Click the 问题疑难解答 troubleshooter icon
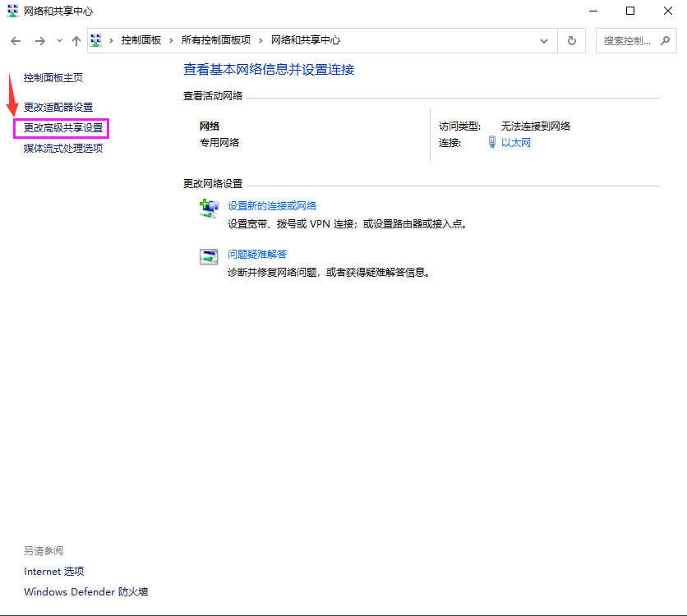Image resolution: width=687 pixels, height=616 pixels. tap(209, 256)
